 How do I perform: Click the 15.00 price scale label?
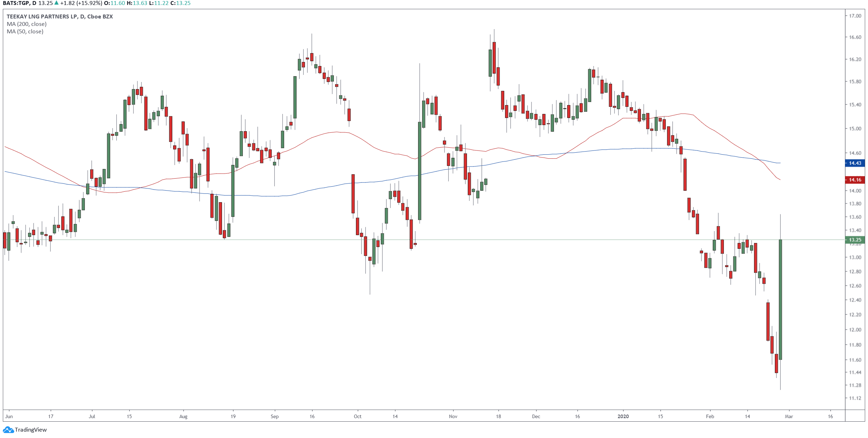855,128
